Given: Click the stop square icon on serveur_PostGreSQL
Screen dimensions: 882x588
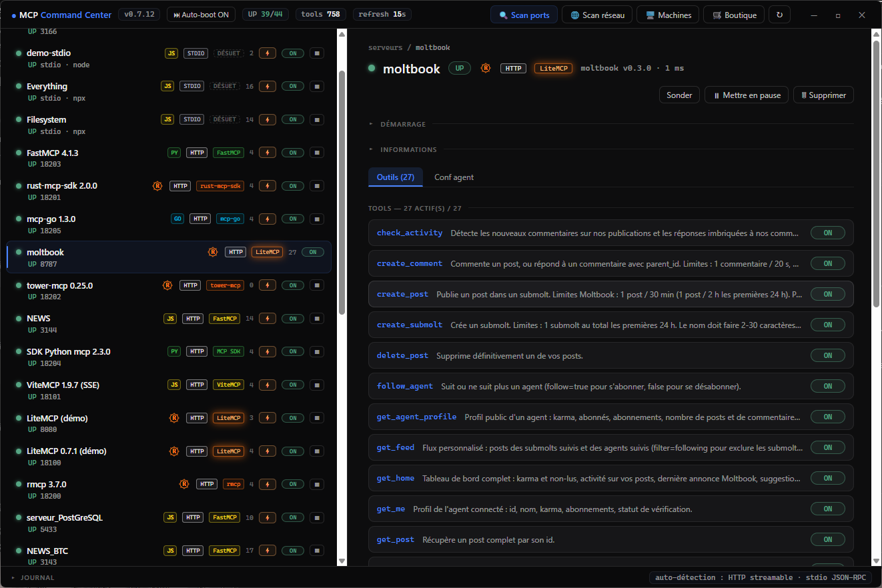Looking at the screenshot, I should [317, 517].
